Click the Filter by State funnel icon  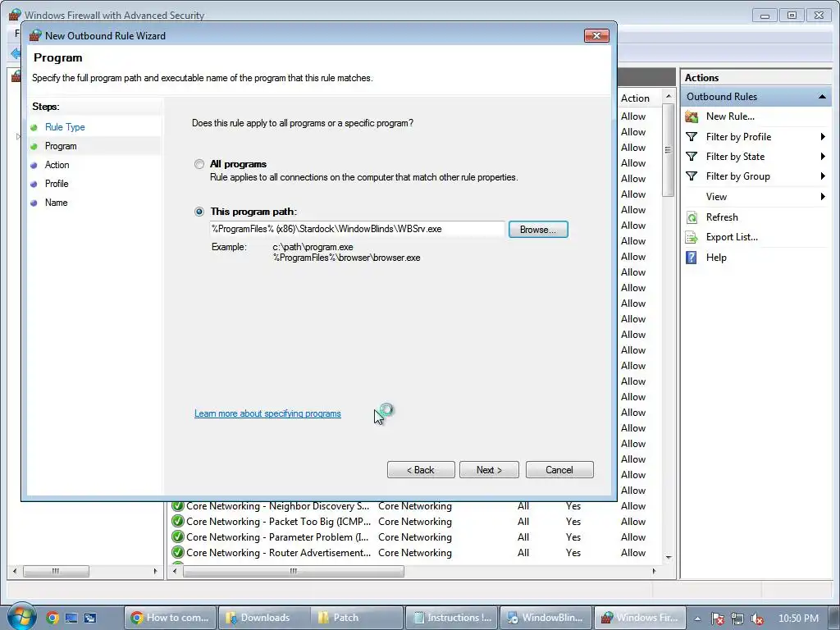click(692, 157)
